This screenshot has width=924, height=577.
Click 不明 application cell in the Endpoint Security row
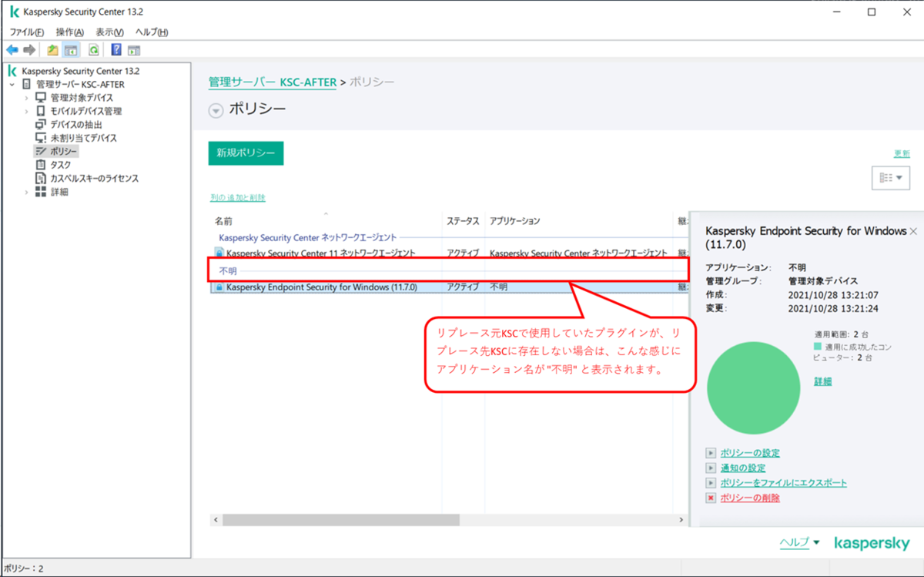498,287
